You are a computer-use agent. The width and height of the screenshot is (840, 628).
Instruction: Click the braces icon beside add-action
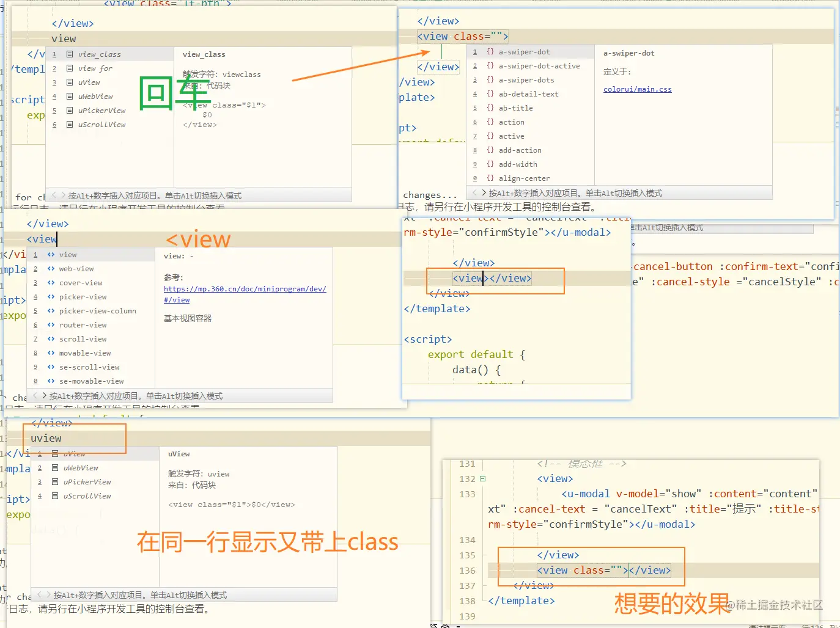tap(490, 150)
